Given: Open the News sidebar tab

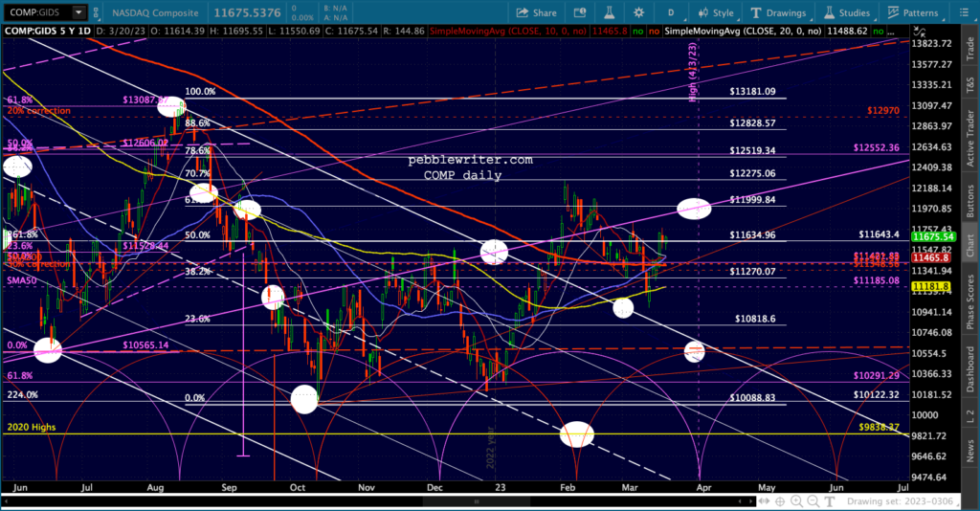Looking at the screenshot, I should (970, 451).
